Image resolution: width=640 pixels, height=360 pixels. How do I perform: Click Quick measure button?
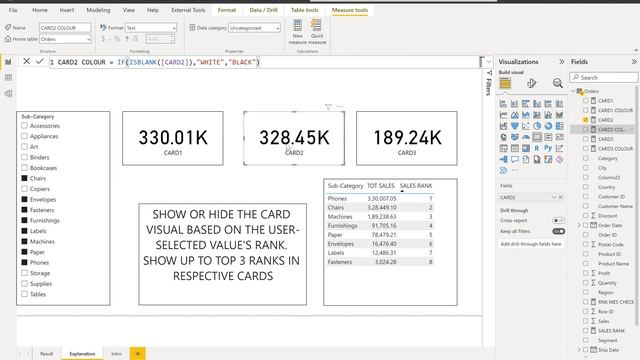click(x=317, y=31)
